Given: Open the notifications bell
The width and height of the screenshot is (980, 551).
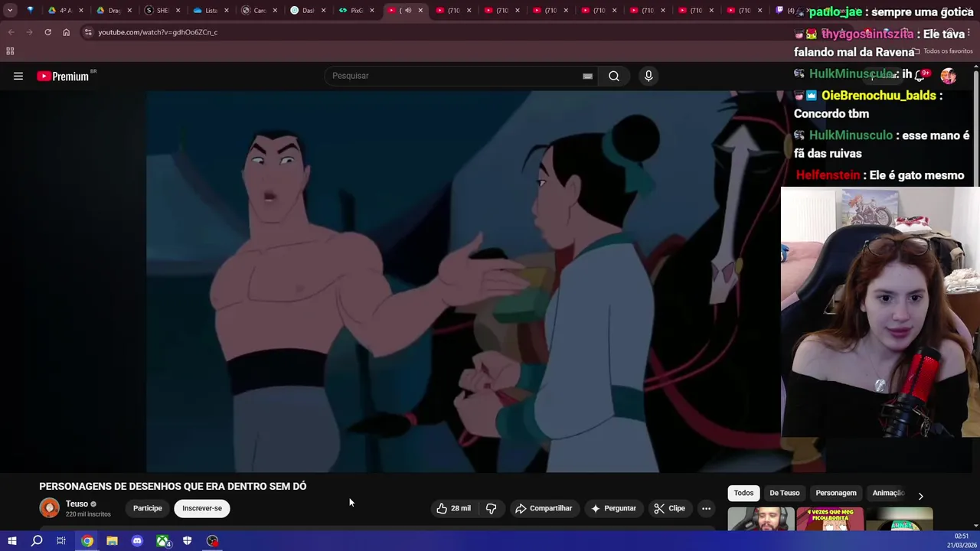Looking at the screenshot, I should (x=921, y=76).
